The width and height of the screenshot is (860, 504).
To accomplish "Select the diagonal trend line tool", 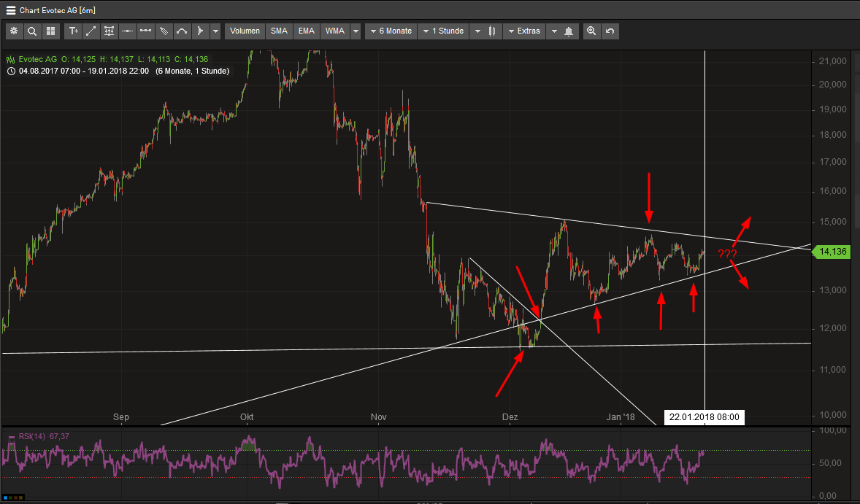I will pos(91,31).
